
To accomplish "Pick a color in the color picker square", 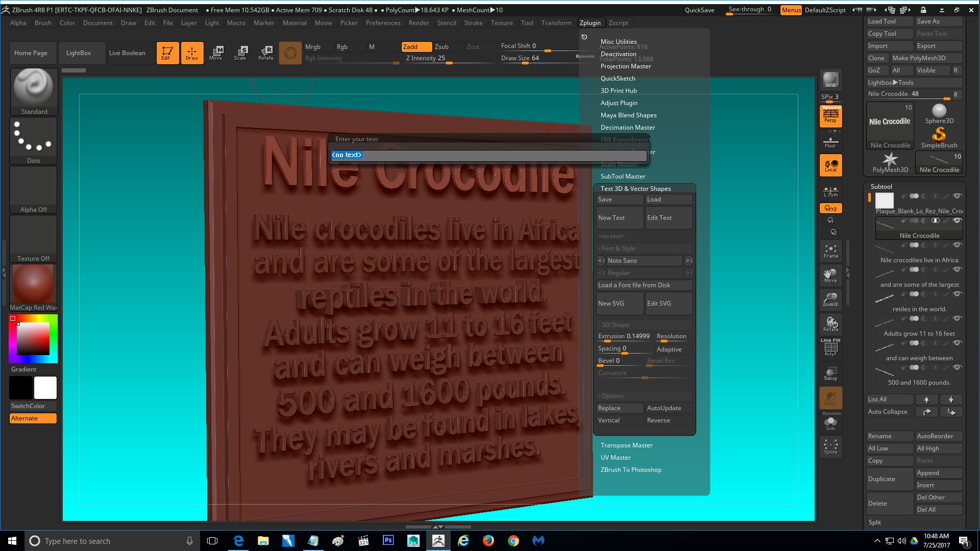I will [33, 339].
